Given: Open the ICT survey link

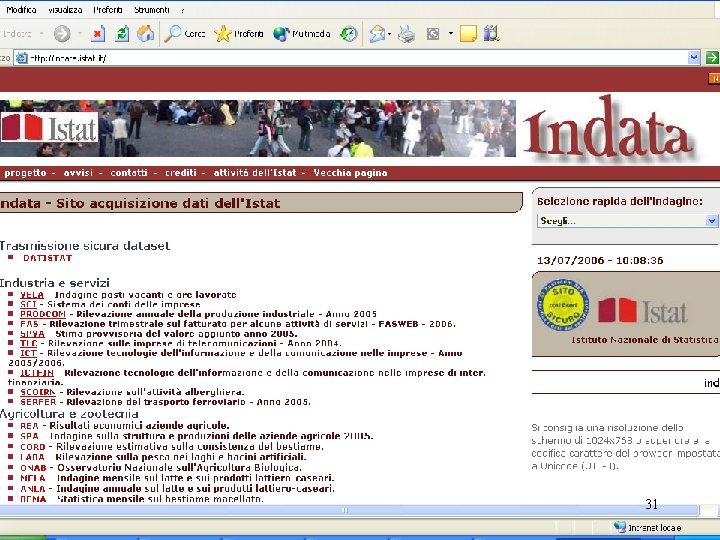Looking at the screenshot, I should pos(28,353).
